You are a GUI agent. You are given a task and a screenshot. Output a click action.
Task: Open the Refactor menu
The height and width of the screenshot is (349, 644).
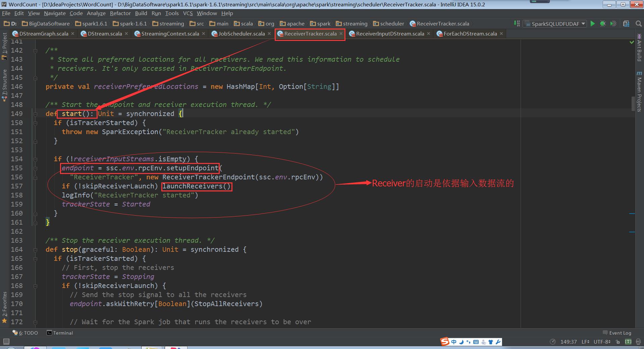(120, 13)
